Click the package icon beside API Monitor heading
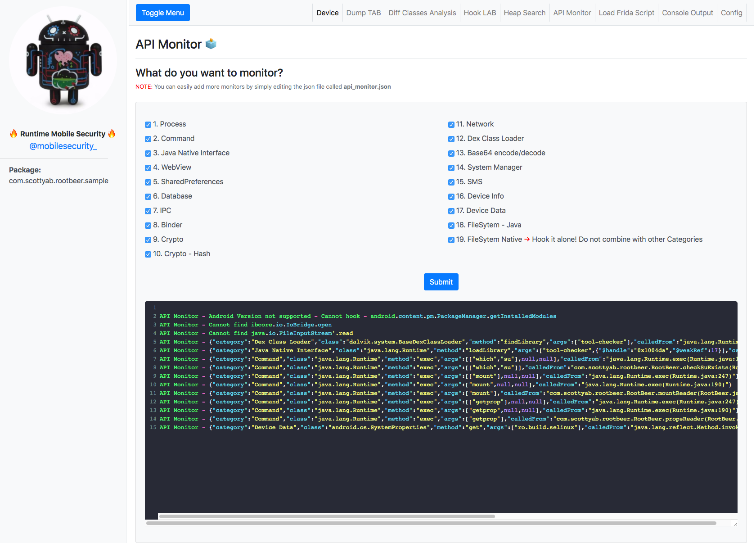The image size is (756, 543). (x=211, y=44)
